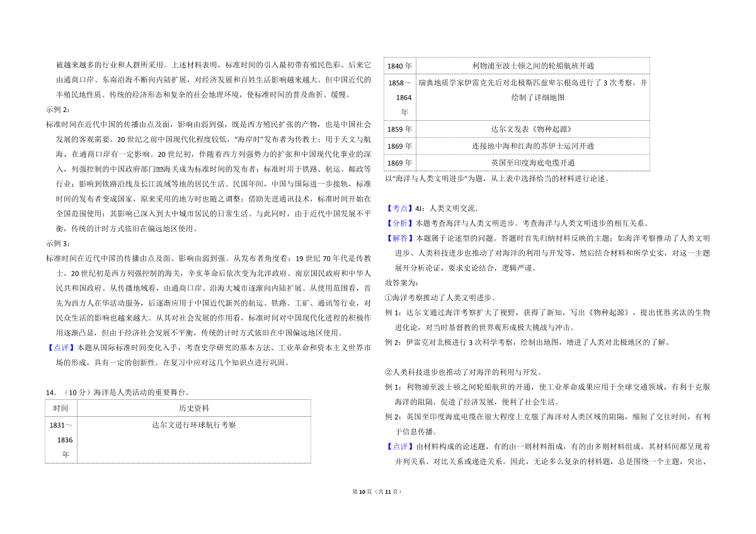Viewport: 756px width, 534px height.
Task: Click the '故答案为:' line
Action: pos(401,282)
